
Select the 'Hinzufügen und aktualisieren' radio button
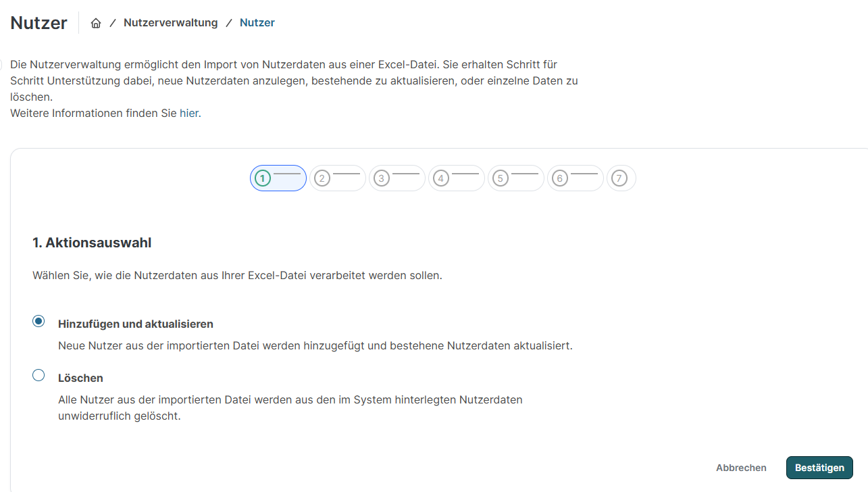(39, 321)
